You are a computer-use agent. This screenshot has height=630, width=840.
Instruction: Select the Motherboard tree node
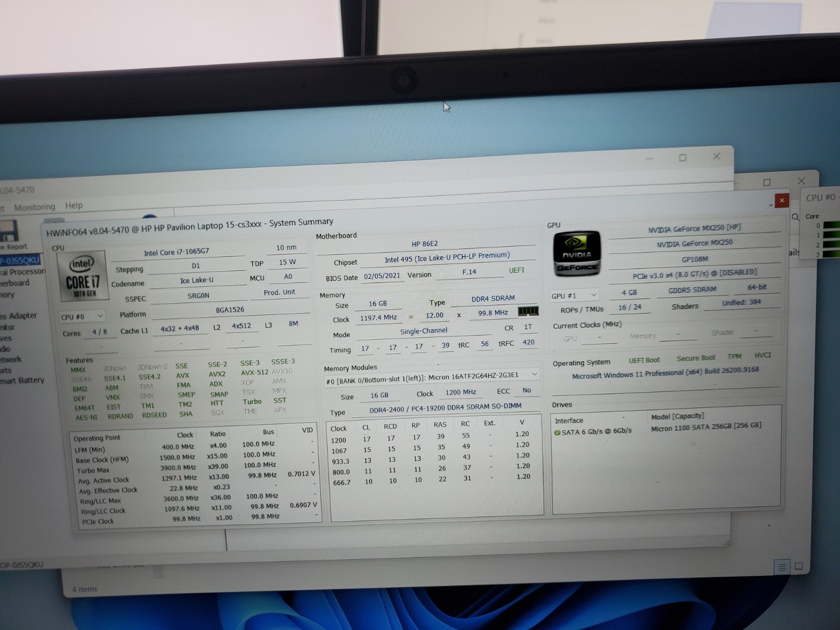coord(15,283)
